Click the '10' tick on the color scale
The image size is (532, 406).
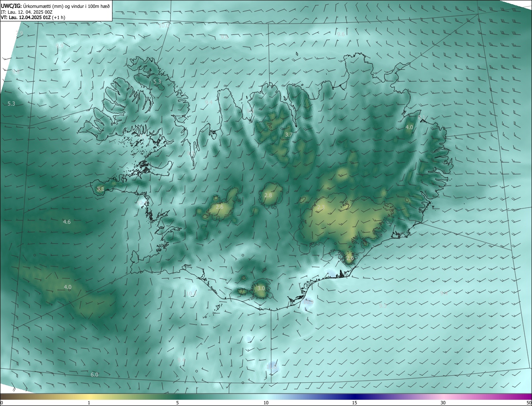point(266,403)
